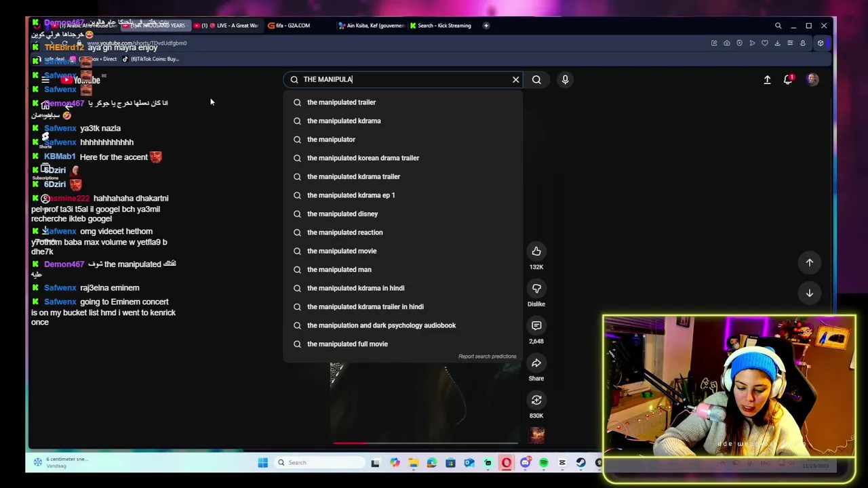Choose 'the manipulated disney' suggestion
The height and width of the screenshot is (488, 868).
pos(403,214)
